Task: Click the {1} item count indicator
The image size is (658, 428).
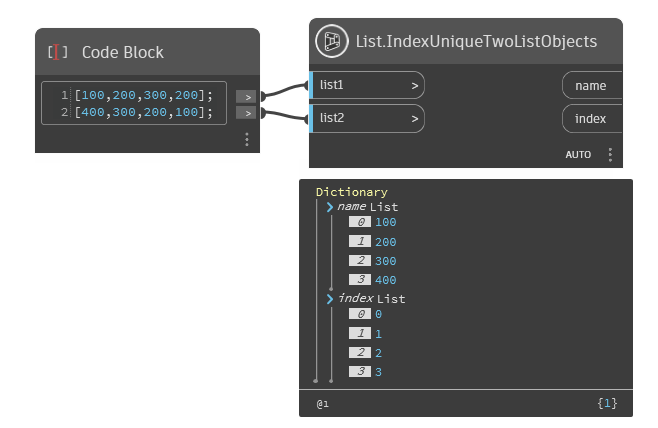Action: pos(607,403)
